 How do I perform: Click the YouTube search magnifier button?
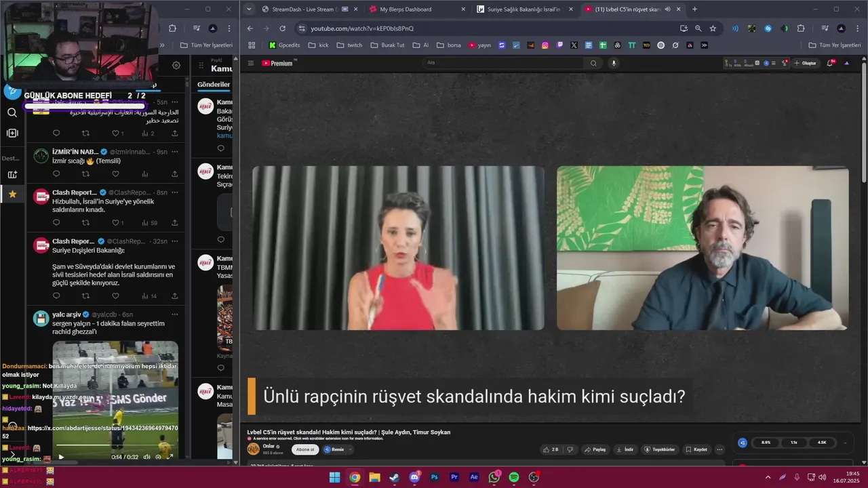coord(593,63)
